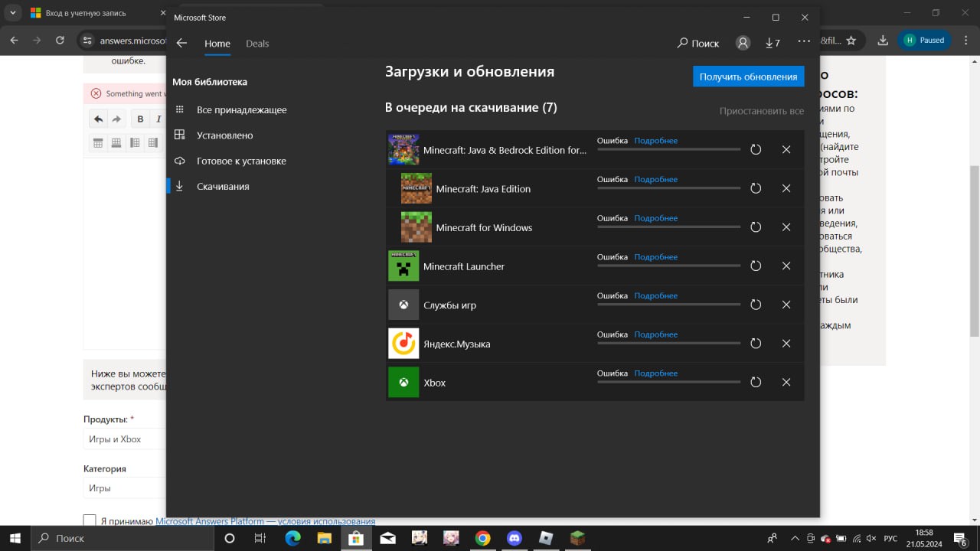This screenshot has height=551, width=980.
Task: Cancel the Службы игр download
Action: tap(786, 305)
